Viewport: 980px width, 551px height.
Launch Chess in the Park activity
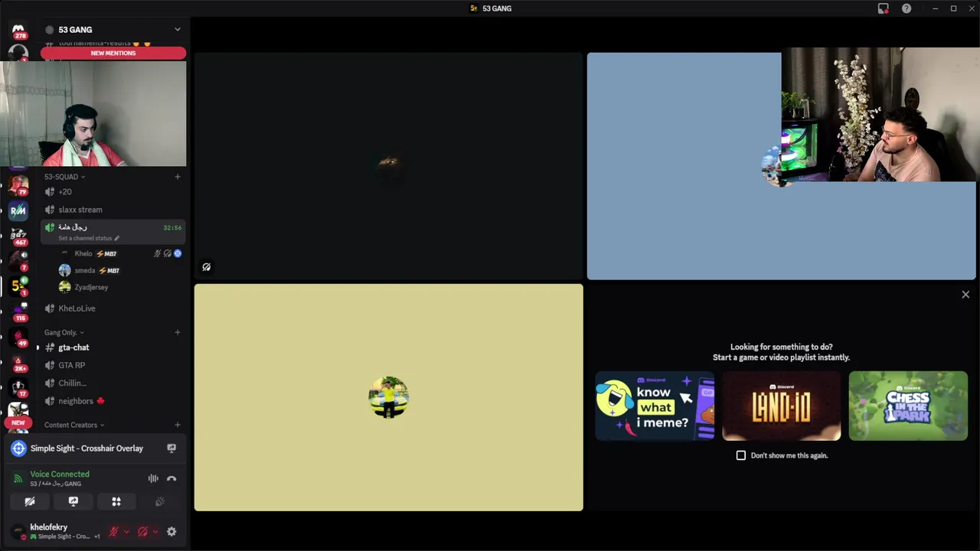click(908, 406)
